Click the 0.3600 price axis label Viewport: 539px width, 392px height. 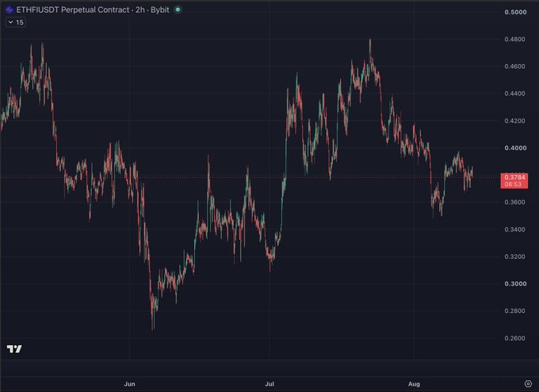click(x=514, y=203)
